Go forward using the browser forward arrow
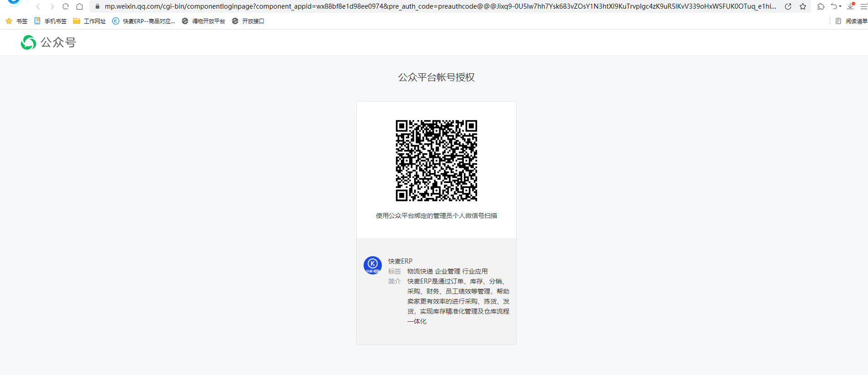The height and width of the screenshot is (375, 868). 52,6
